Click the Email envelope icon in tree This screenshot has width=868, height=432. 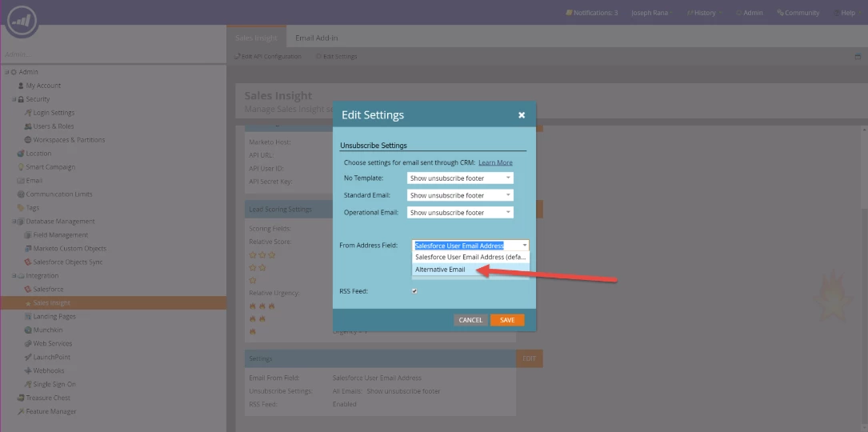point(21,181)
